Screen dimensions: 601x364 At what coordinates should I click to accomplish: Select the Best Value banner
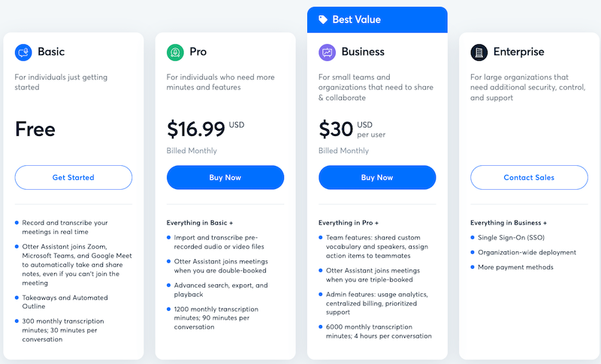377,20
